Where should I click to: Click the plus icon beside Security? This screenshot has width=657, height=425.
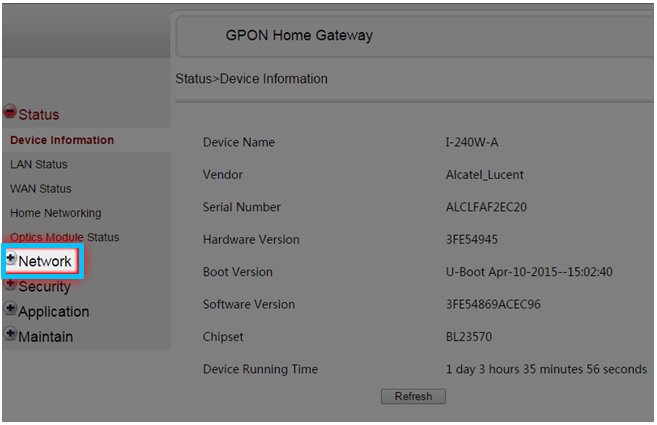[10, 284]
